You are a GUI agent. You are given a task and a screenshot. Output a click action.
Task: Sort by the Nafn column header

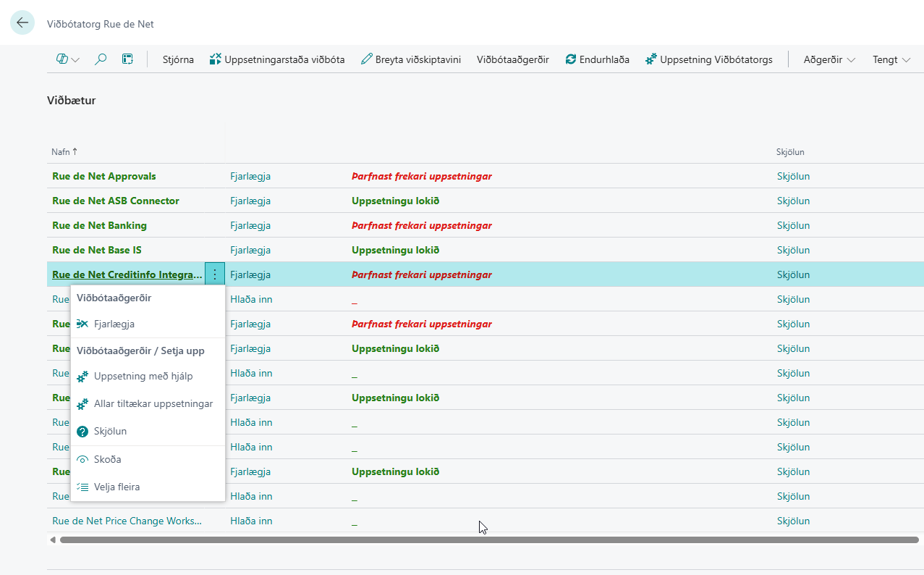(64, 152)
